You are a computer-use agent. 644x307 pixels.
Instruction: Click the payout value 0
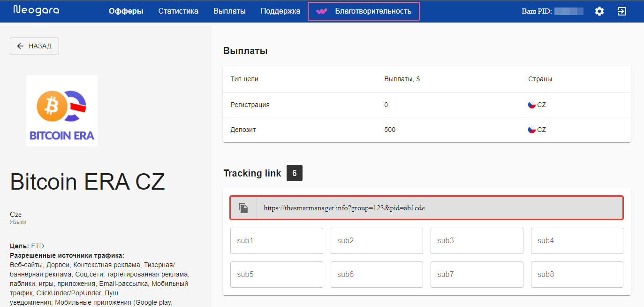click(386, 105)
